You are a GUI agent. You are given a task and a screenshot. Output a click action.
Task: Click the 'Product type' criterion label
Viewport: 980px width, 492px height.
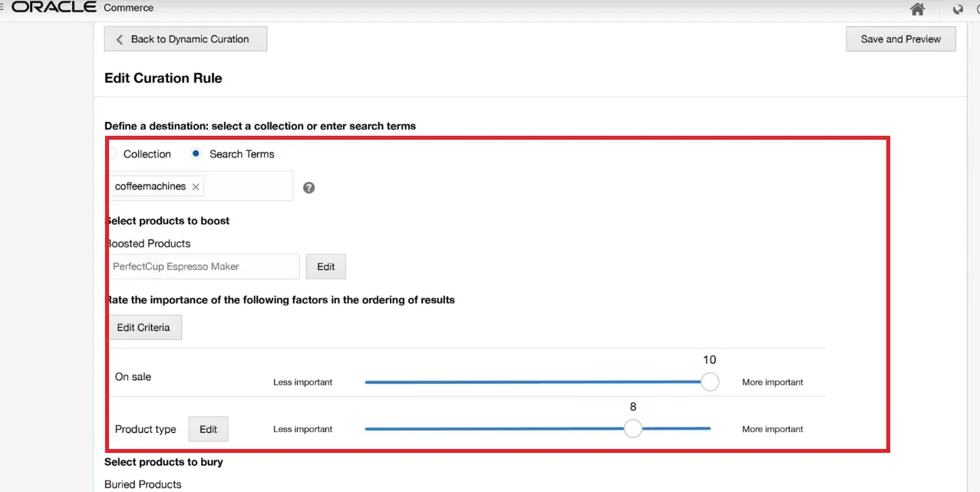click(146, 429)
